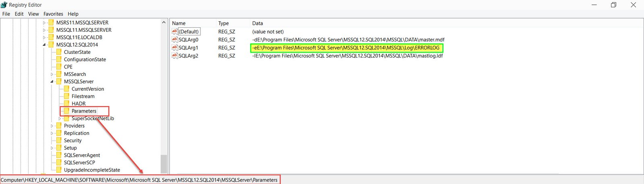
Task: Restore down the Registry Editor window
Action: pyautogui.click(x=613, y=5)
